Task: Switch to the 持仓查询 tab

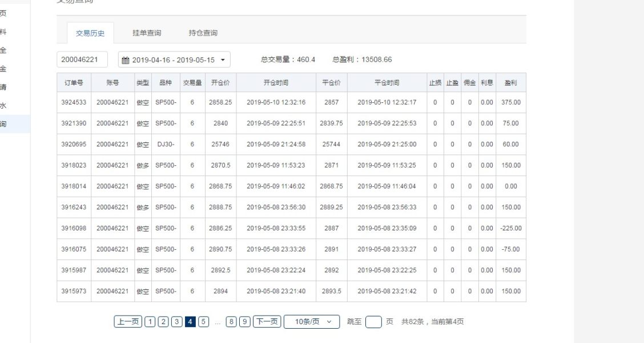Action: point(203,33)
